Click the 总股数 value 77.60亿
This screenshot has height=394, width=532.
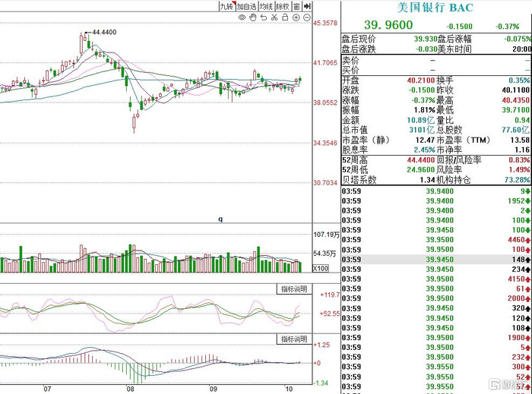pos(516,130)
